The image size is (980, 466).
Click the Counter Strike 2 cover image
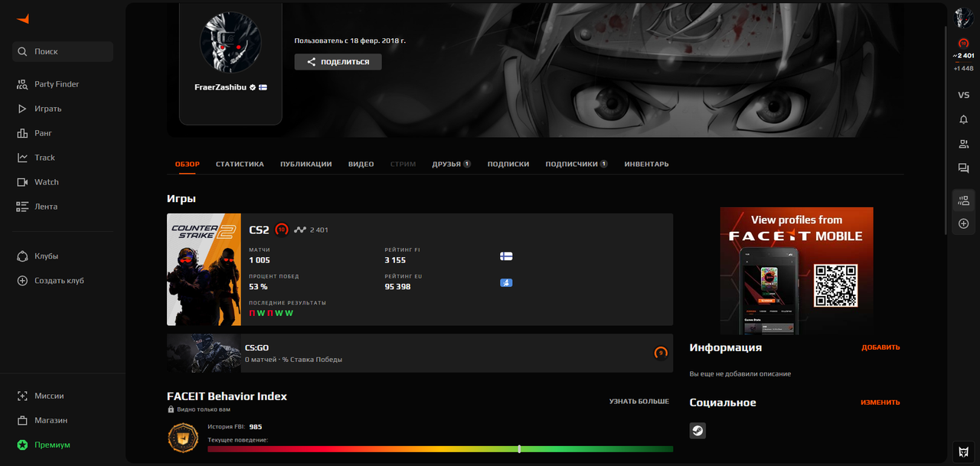(x=204, y=269)
